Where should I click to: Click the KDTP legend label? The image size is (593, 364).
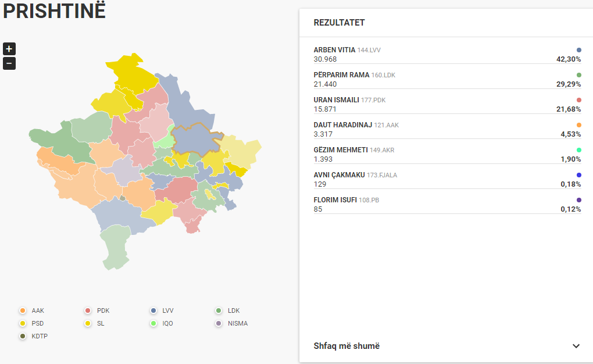tap(40, 336)
